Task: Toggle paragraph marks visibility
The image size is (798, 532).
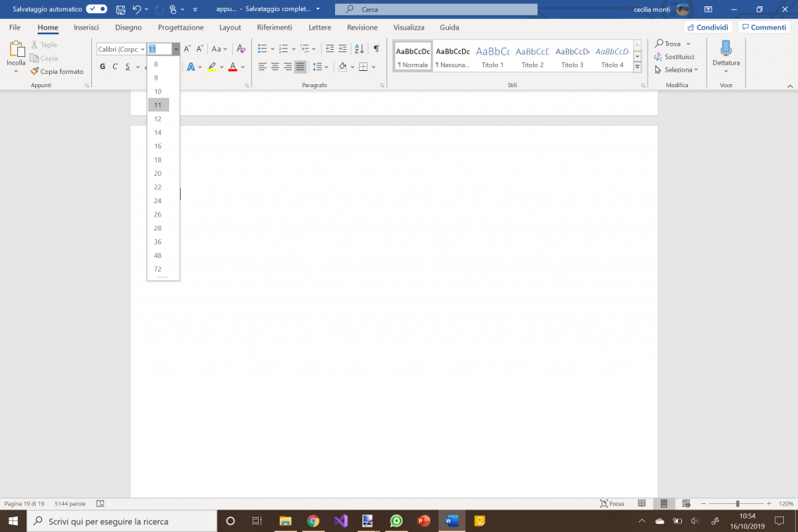Action: pyautogui.click(x=376, y=49)
